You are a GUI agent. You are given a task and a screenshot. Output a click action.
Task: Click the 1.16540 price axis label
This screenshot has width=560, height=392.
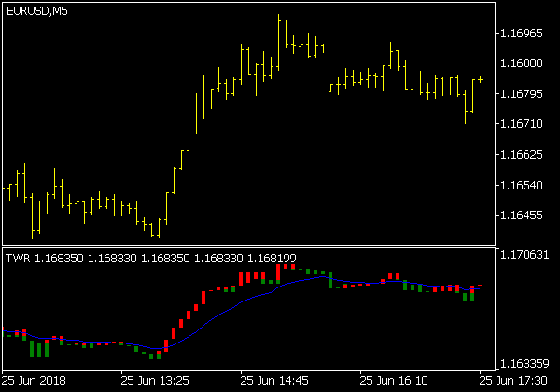tap(523, 186)
